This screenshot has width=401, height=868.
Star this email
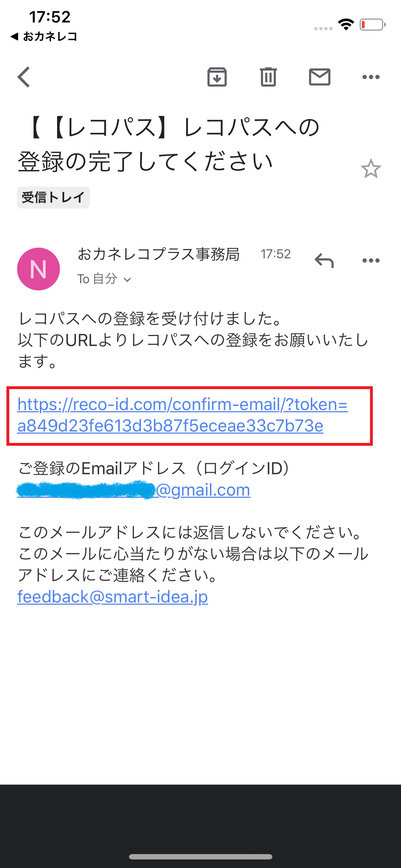371,169
